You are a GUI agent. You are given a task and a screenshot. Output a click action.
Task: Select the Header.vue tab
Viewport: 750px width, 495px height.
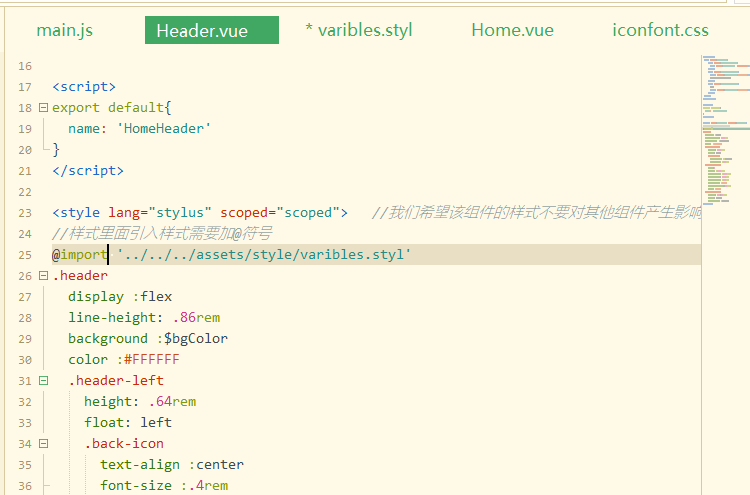(x=211, y=30)
